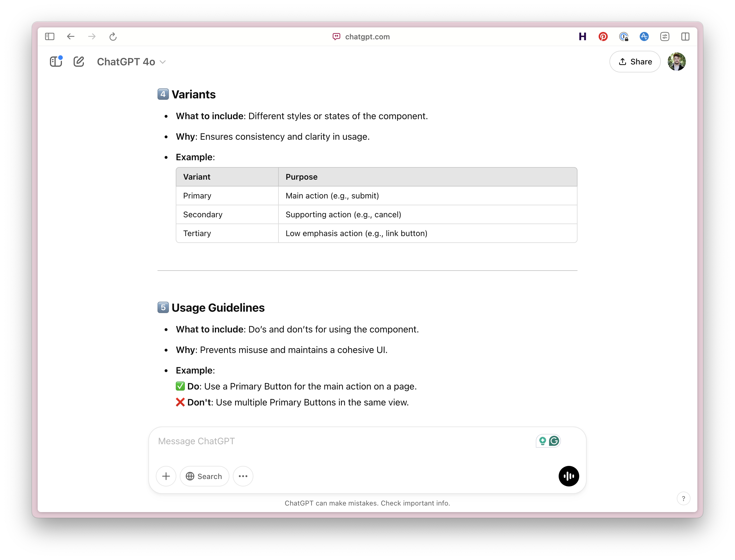The image size is (735, 560).
Task: Open the Pinterest browser extension
Action: coord(603,37)
